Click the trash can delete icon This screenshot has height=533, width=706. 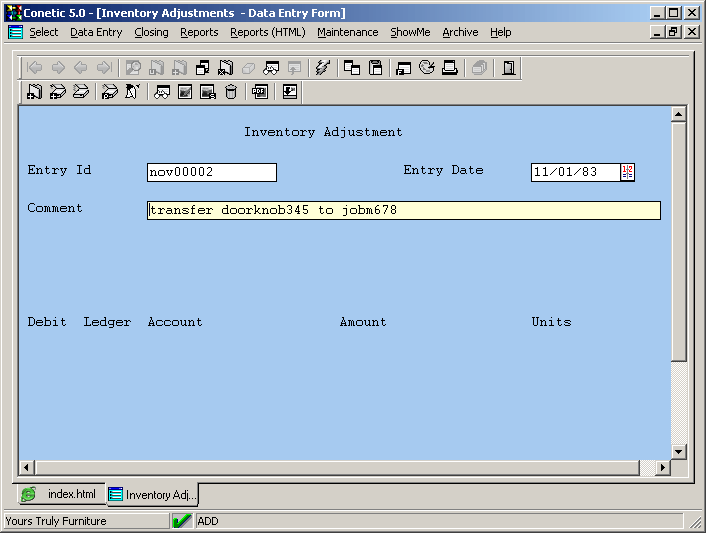[231, 92]
